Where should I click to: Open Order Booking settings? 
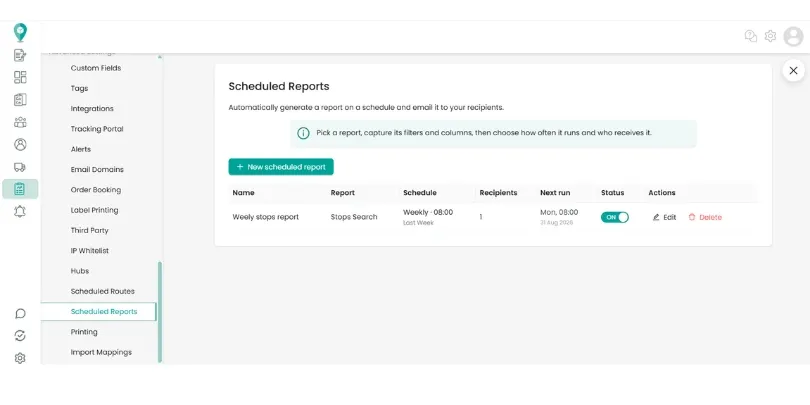pyautogui.click(x=96, y=190)
